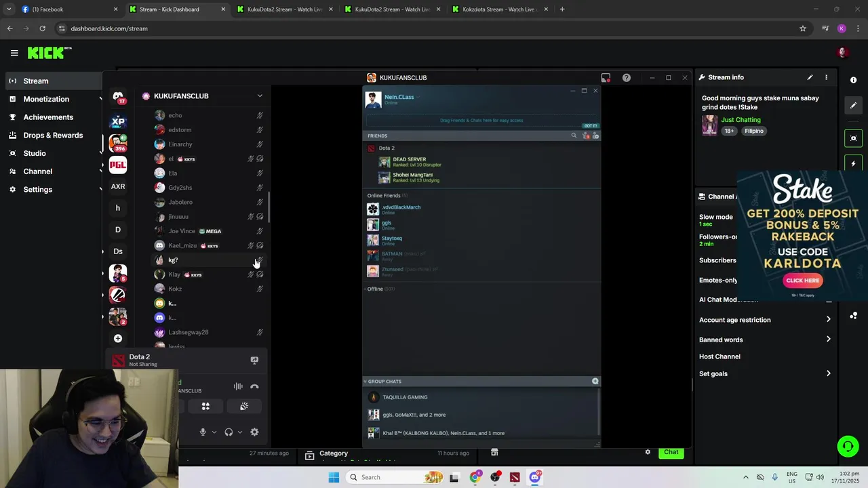Click the Windows taskbar Search box
Image resolution: width=868 pixels, height=488 pixels.
395,477
